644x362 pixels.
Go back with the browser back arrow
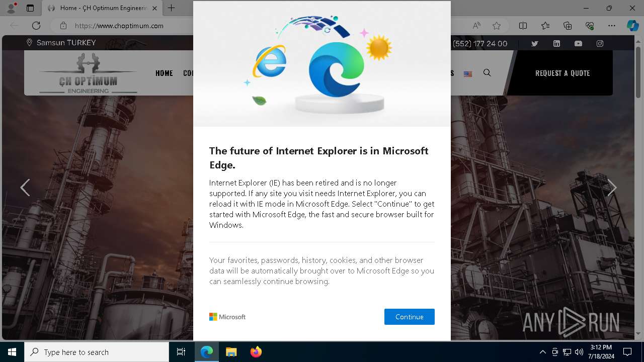click(14, 26)
